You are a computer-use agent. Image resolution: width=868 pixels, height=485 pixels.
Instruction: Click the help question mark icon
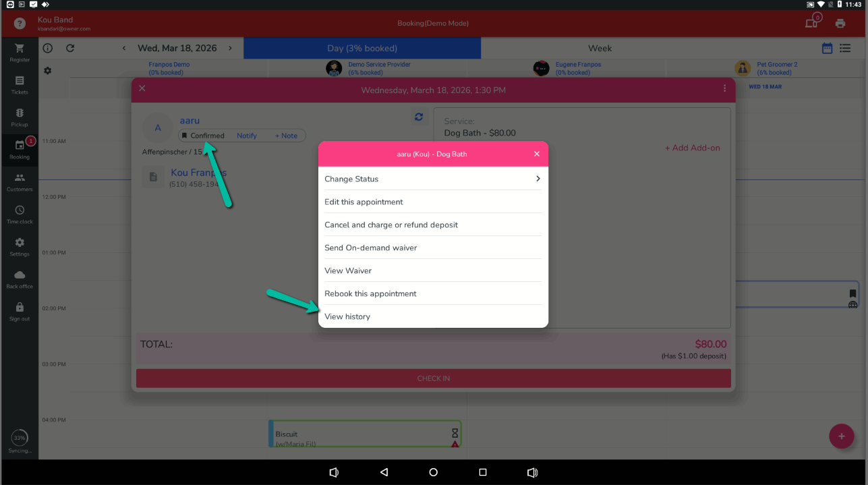20,24
